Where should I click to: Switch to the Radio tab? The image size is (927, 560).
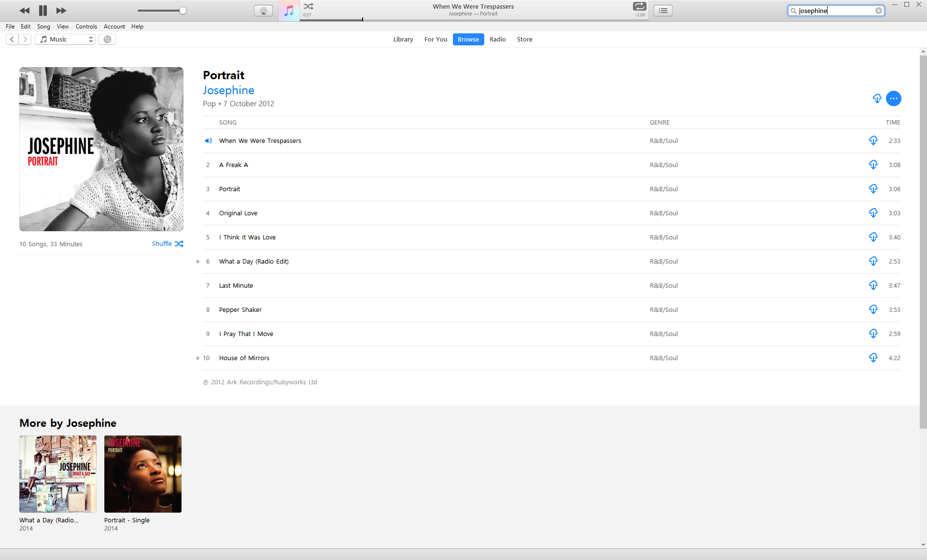tap(498, 40)
